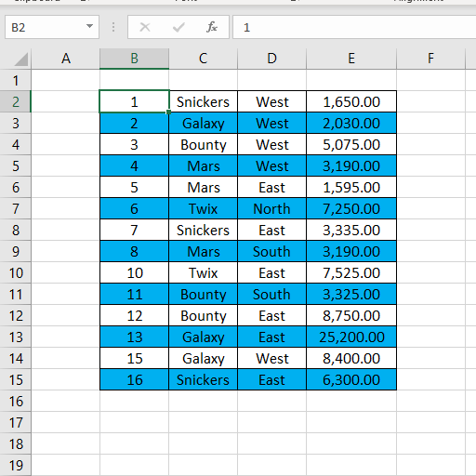Cancel formula entry with the X icon
The image size is (476, 476).
(x=145, y=27)
